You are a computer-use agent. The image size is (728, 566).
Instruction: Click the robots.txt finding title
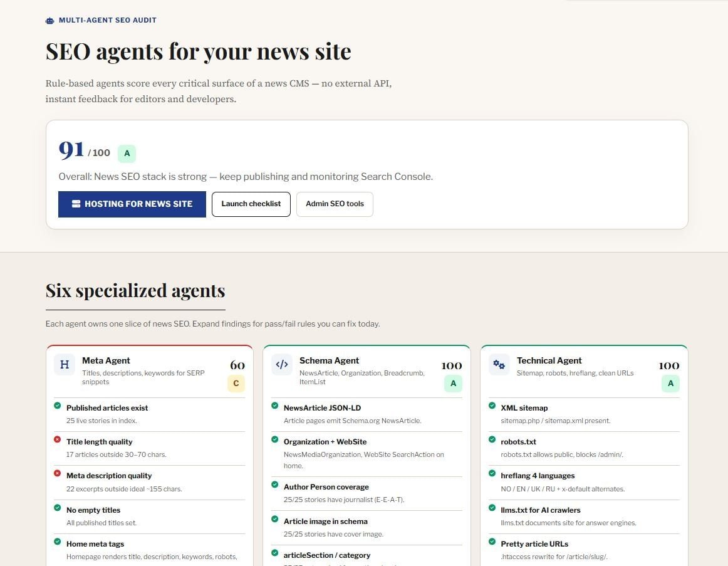pyautogui.click(x=518, y=441)
